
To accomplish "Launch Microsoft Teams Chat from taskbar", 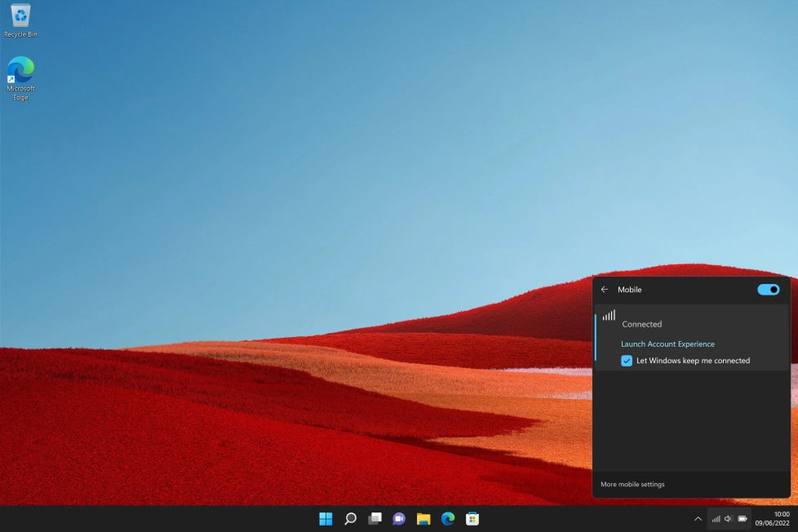I will (399, 518).
